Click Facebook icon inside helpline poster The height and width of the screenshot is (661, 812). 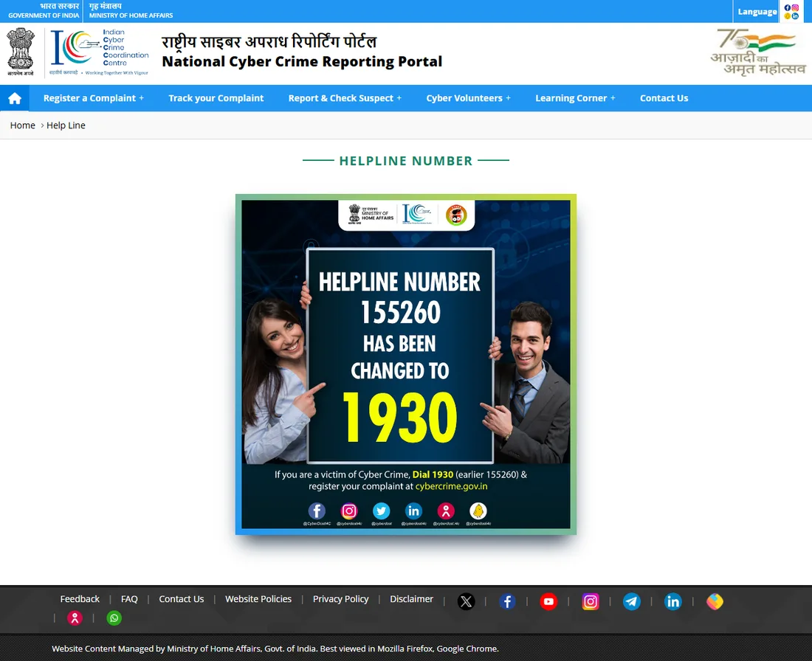click(x=317, y=511)
